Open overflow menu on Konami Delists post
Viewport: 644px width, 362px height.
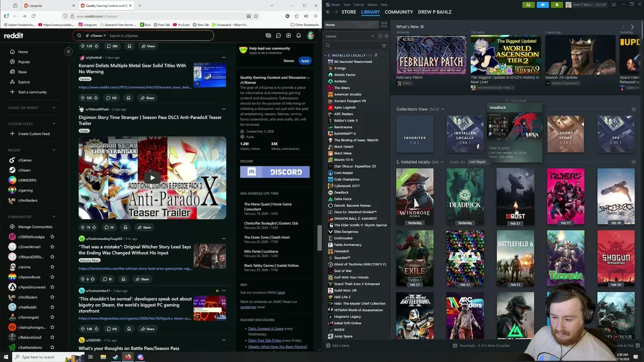pyautogui.click(x=224, y=57)
